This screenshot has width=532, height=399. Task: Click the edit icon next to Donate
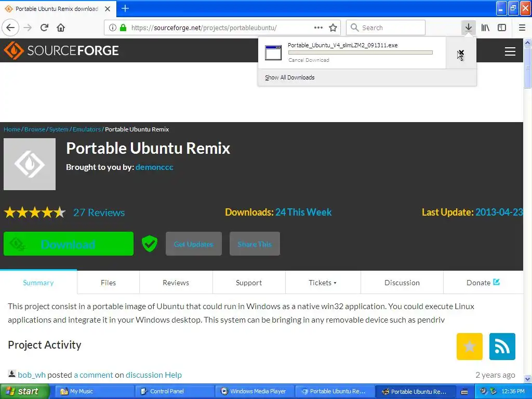pos(496,282)
